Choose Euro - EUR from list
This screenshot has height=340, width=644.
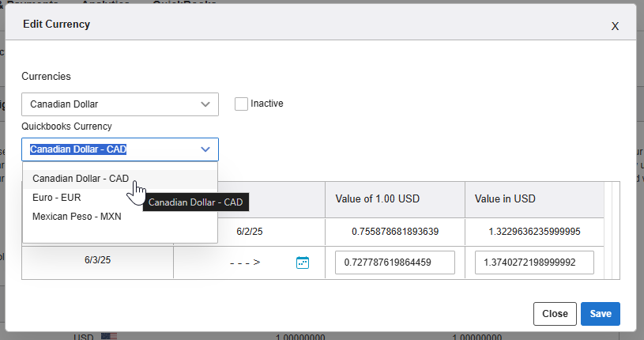point(120,198)
